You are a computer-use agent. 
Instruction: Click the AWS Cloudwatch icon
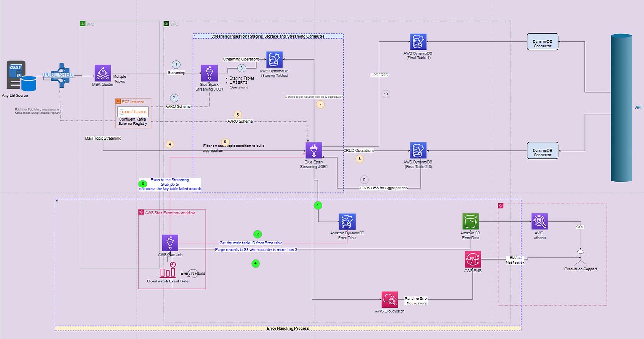[x=390, y=299]
